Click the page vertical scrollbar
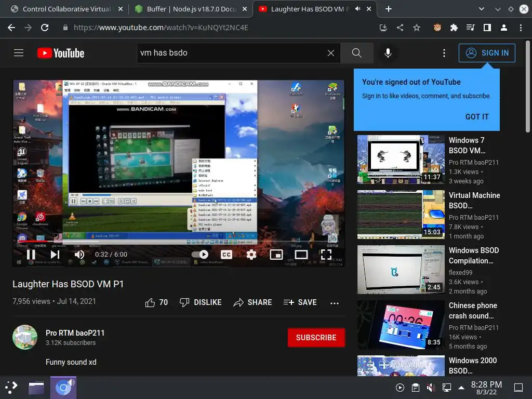The image size is (532, 399). click(528, 87)
